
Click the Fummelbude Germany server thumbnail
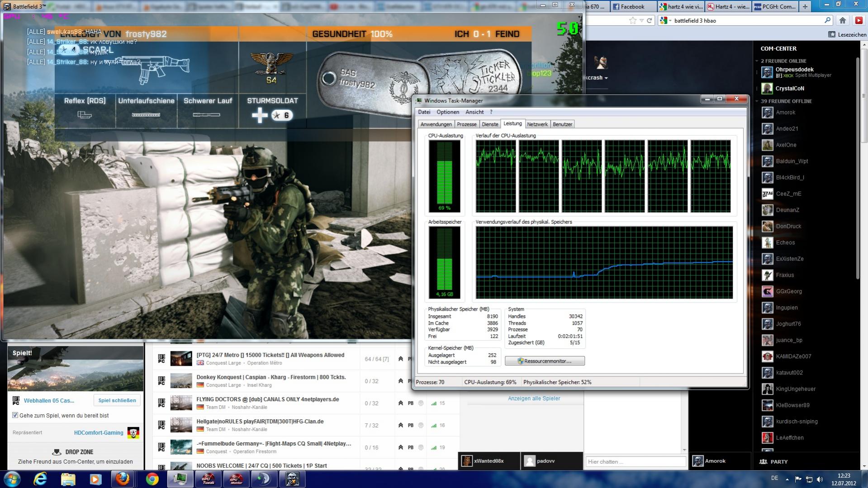click(181, 447)
